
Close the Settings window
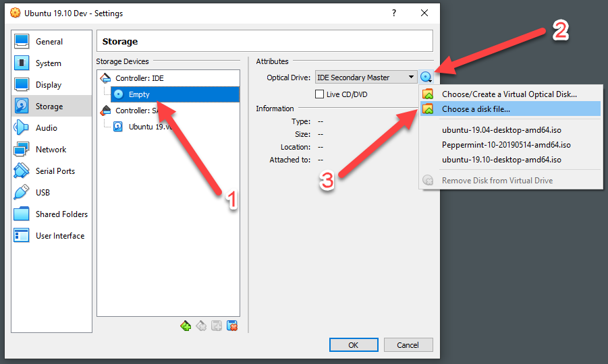tap(424, 13)
